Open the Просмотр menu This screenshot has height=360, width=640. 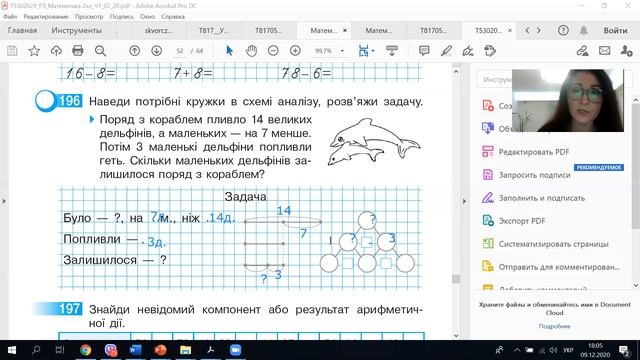tap(89, 17)
